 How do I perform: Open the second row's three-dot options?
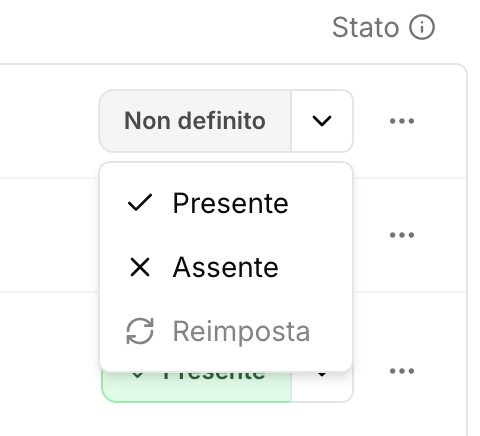[402, 235]
